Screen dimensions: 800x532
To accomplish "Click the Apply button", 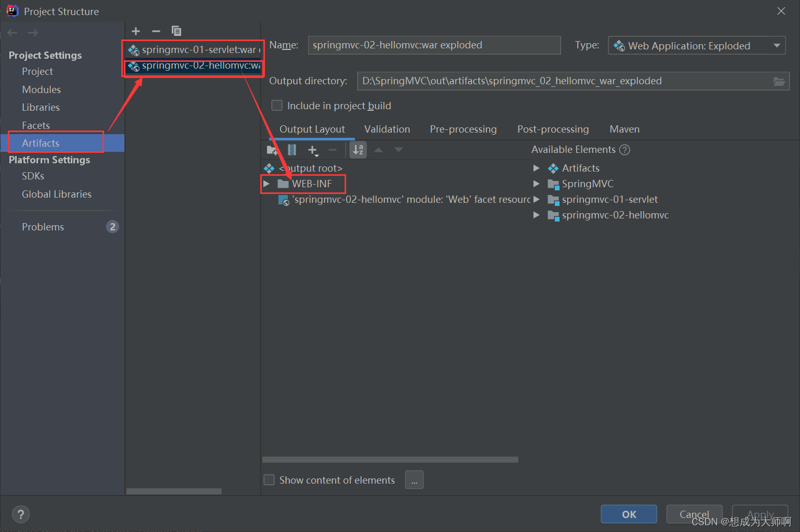I will [x=760, y=514].
